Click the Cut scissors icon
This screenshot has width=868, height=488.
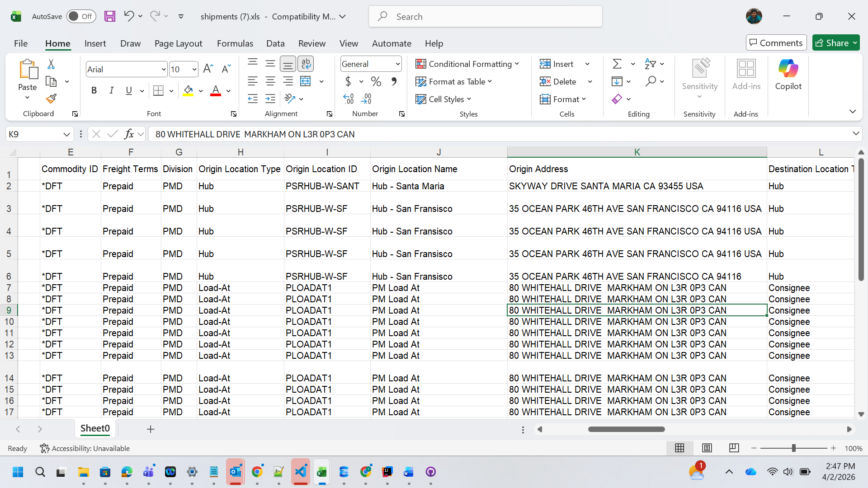point(51,64)
